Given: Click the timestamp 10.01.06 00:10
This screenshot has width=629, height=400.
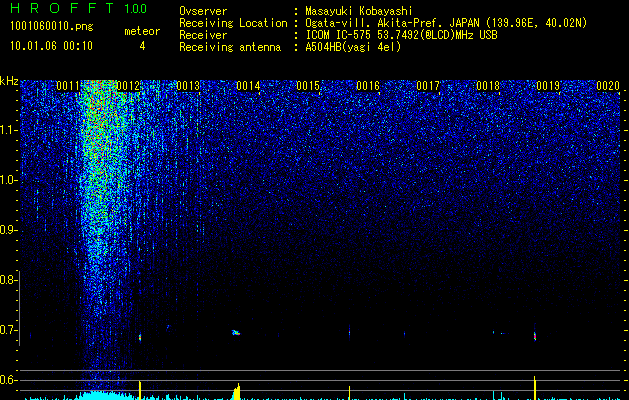Looking at the screenshot, I should pyautogui.click(x=51, y=46).
